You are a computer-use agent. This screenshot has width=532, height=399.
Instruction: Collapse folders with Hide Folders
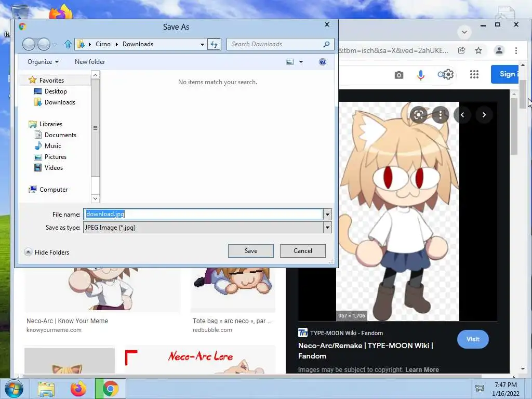pos(47,252)
